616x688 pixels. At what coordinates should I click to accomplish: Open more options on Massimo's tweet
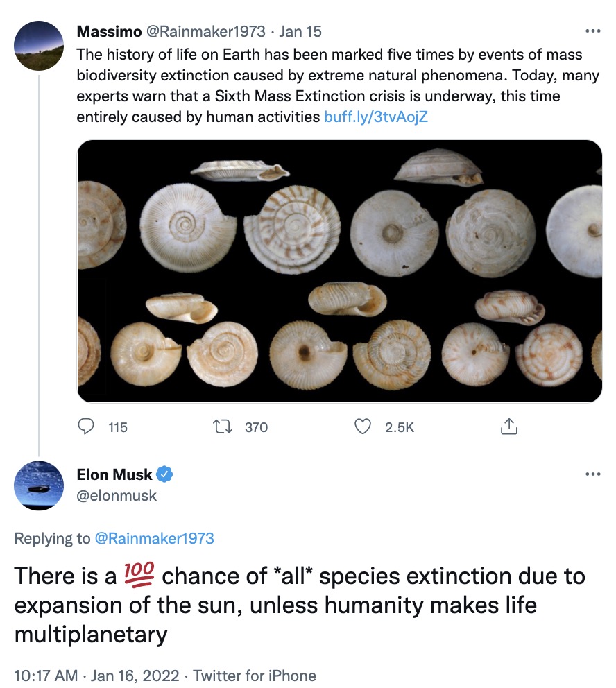(592, 32)
